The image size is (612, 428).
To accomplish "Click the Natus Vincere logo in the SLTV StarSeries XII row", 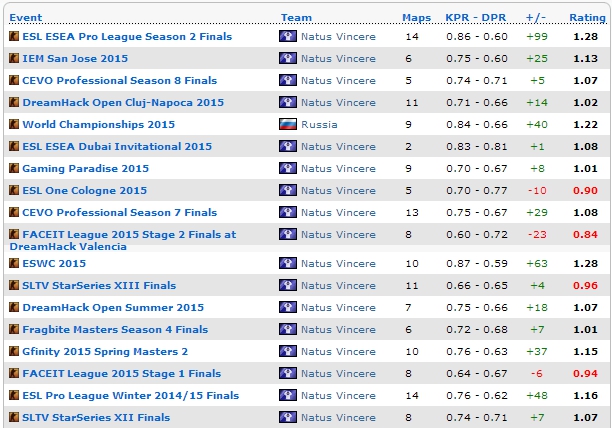I will 288,417.
